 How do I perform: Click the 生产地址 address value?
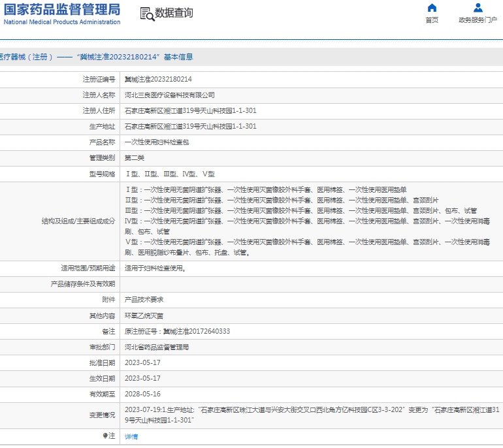point(191,126)
